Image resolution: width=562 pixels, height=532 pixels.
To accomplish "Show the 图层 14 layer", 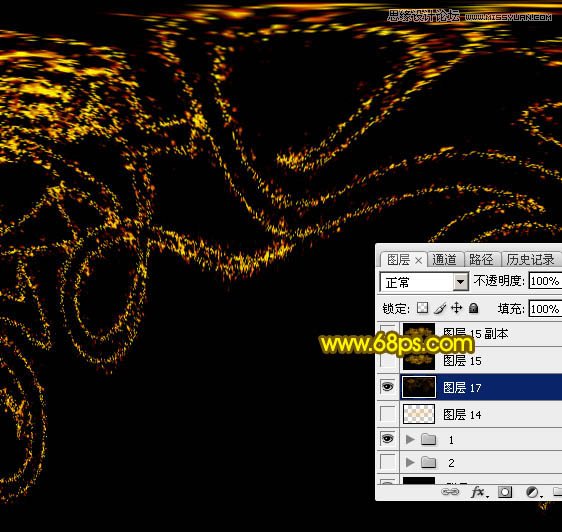I will [x=387, y=414].
